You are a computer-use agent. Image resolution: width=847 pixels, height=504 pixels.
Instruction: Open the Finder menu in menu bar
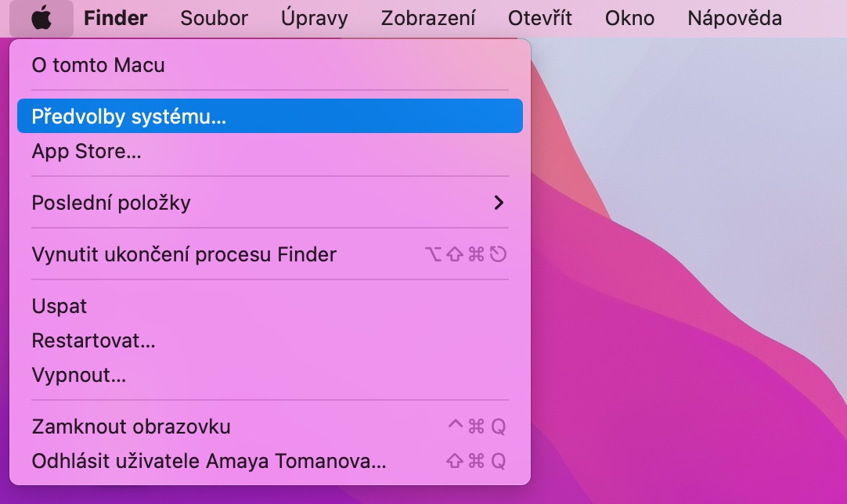115,18
